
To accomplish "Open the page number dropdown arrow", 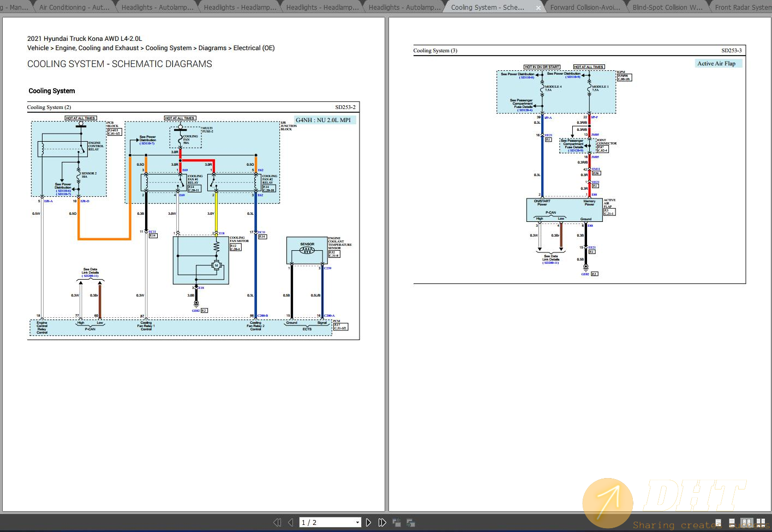I will click(x=357, y=522).
